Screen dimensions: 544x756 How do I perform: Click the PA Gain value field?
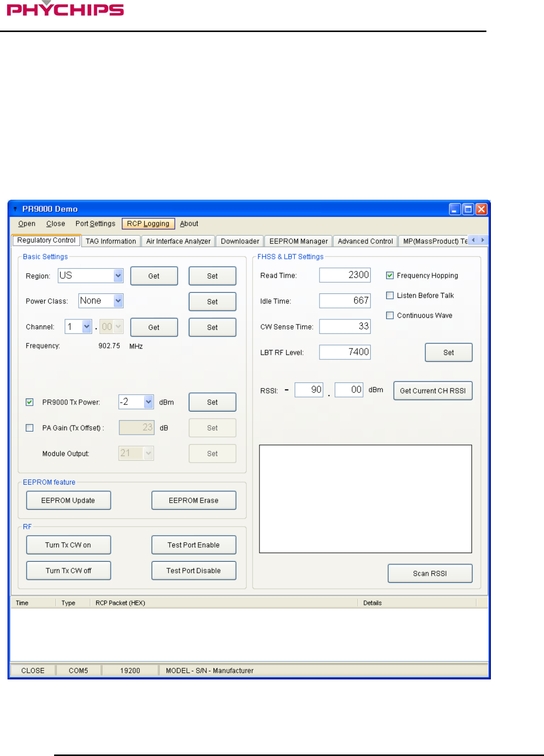[x=136, y=428]
